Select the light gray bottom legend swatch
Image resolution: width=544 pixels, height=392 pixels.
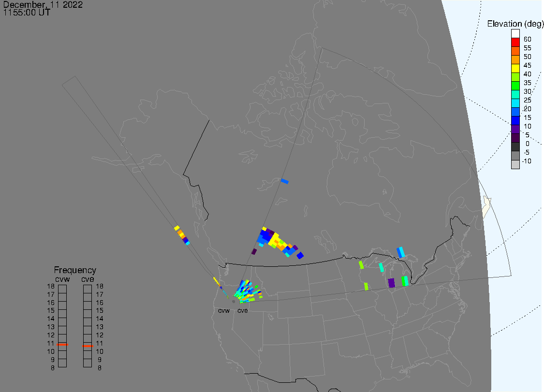[515, 165]
